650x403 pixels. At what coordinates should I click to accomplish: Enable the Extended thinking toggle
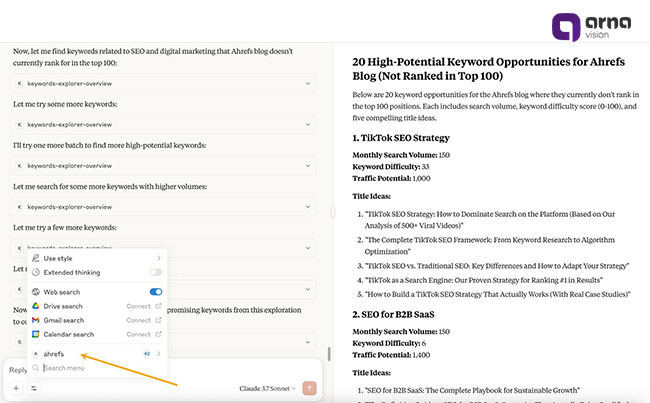coord(156,272)
